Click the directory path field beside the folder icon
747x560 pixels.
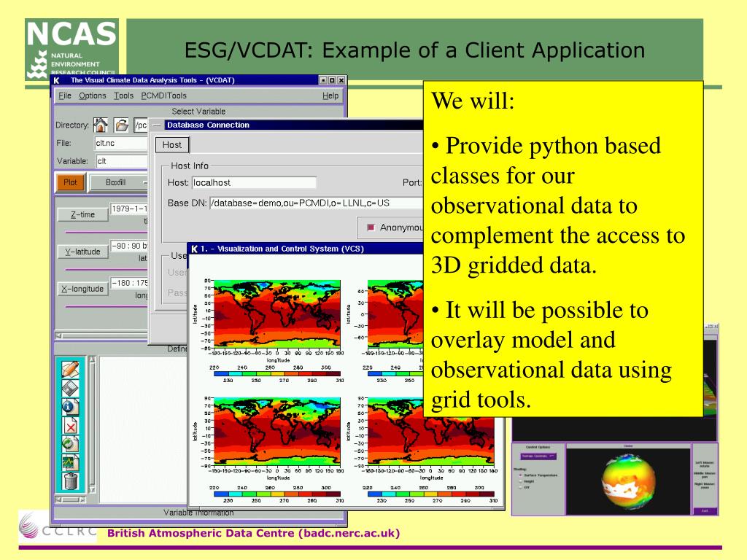pyautogui.click(x=141, y=125)
